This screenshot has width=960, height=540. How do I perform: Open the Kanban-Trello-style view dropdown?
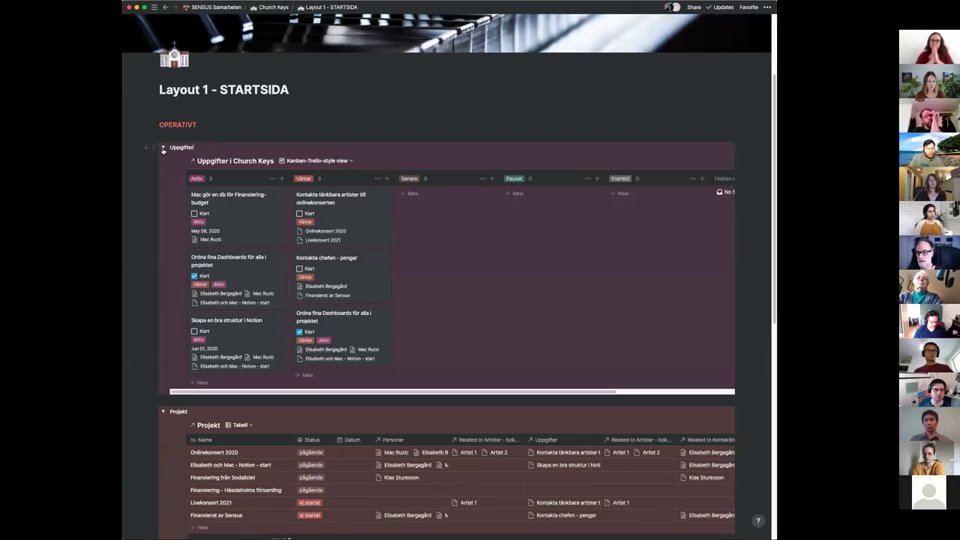point(316,161)
